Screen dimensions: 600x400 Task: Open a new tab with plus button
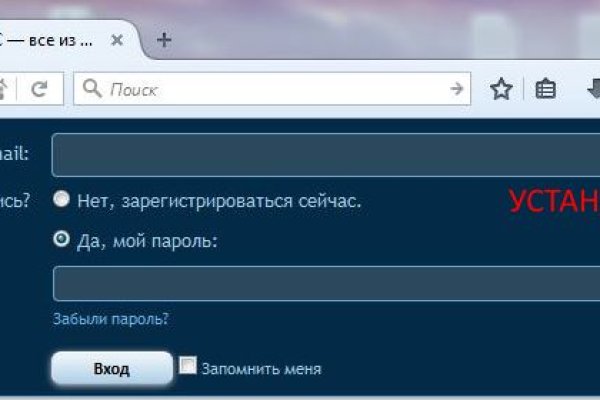(x=164, y=41)
